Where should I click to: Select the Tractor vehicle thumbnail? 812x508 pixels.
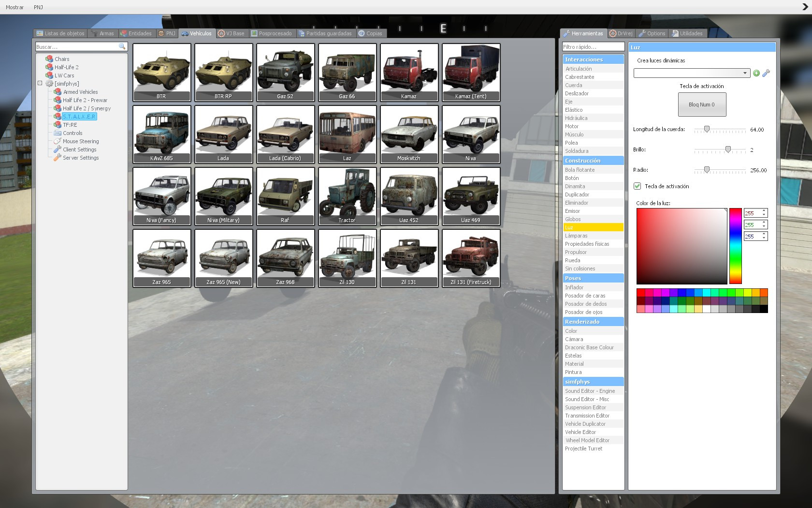click(347, 196)
